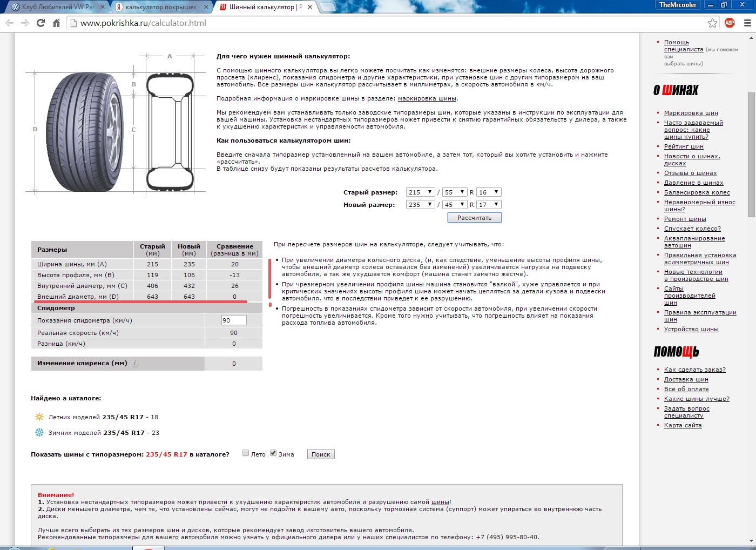Select the Шинный калькулятор tab

click(x=265, y=7)
